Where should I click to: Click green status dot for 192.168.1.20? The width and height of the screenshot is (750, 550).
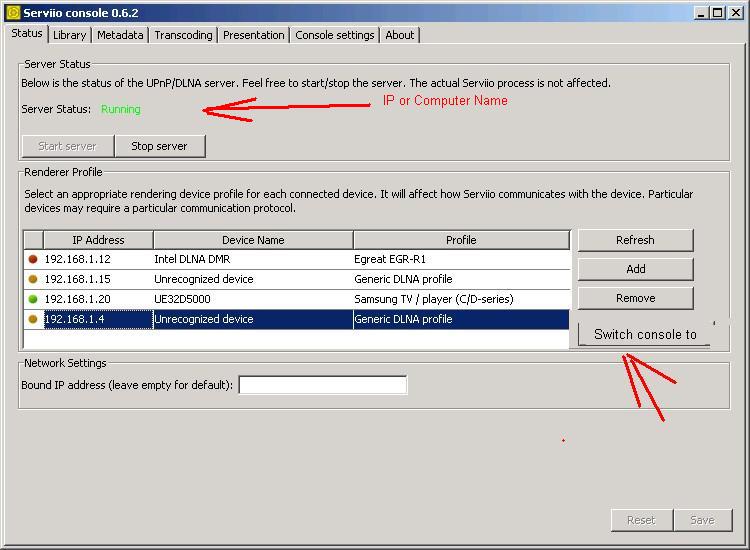33,299
